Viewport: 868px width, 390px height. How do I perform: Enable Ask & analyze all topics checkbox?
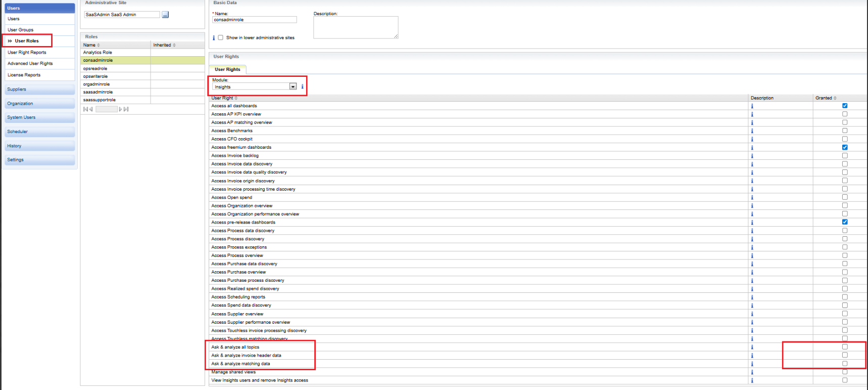coord(845,347)
